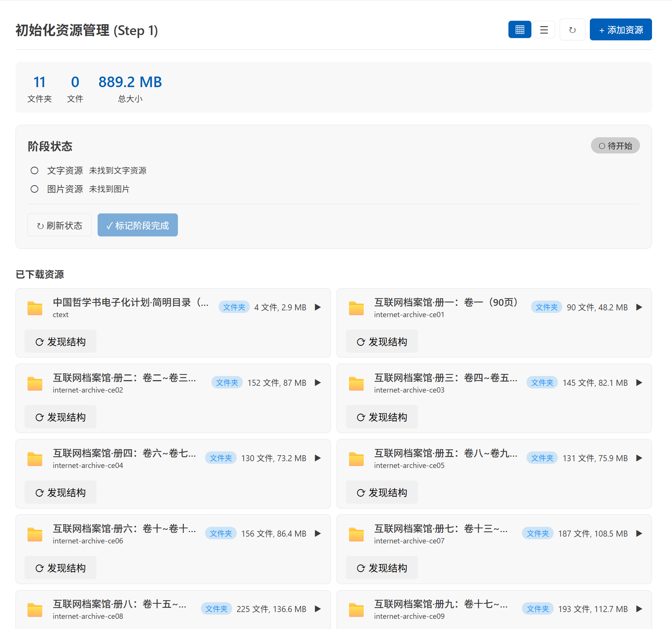Click 发现结构 for ctext folder
Image resolution: width=672 pixels, height=629 pixels.
pyautogui.click(x=60, y=342)
